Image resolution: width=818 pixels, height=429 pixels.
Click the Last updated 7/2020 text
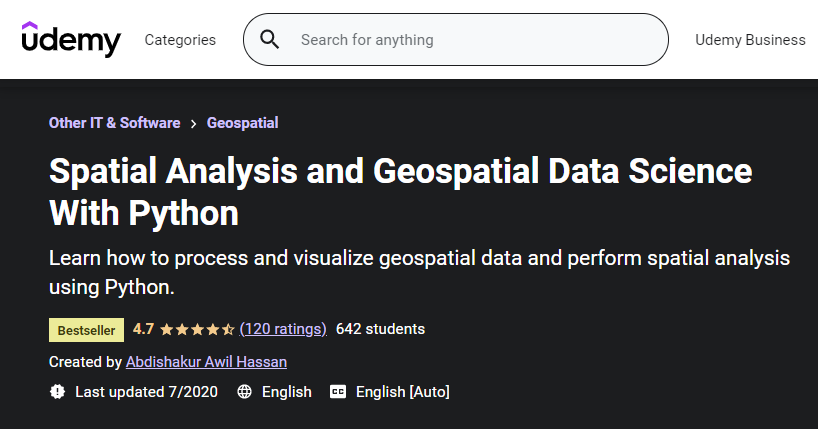tap(146, 391)
